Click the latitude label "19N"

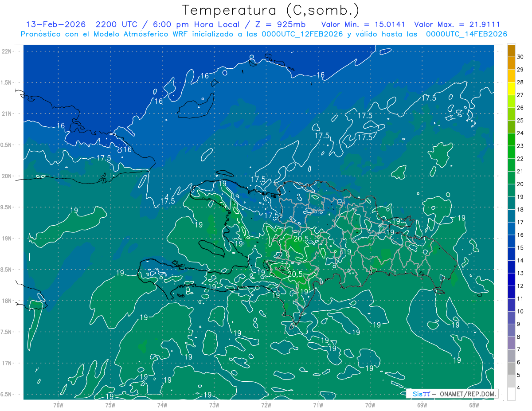(x=8, y=239)
